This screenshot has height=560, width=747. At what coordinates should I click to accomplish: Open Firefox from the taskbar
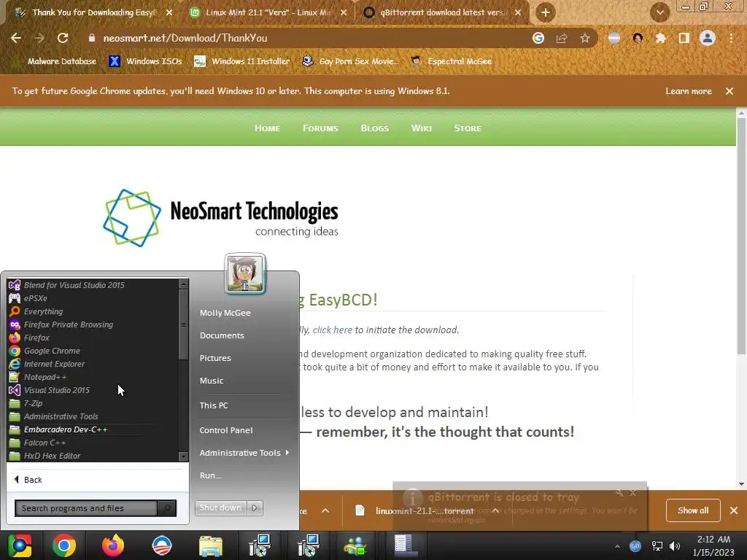(x=113, y=545)
